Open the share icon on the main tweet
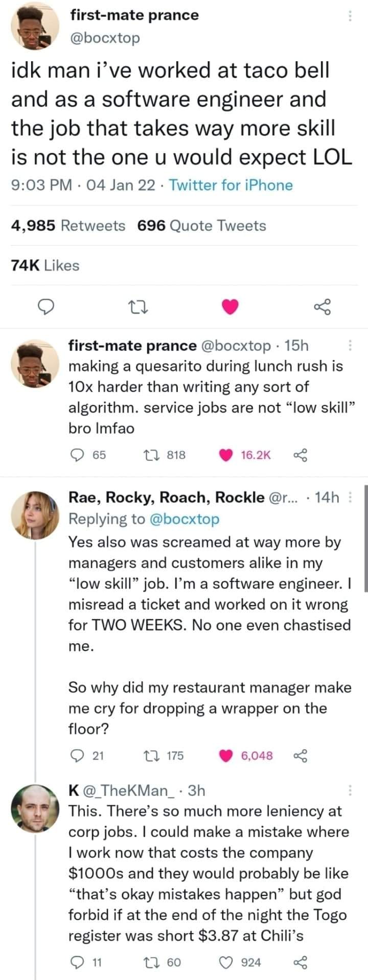The width and height of the screenshot is (368, 980). 322,307
